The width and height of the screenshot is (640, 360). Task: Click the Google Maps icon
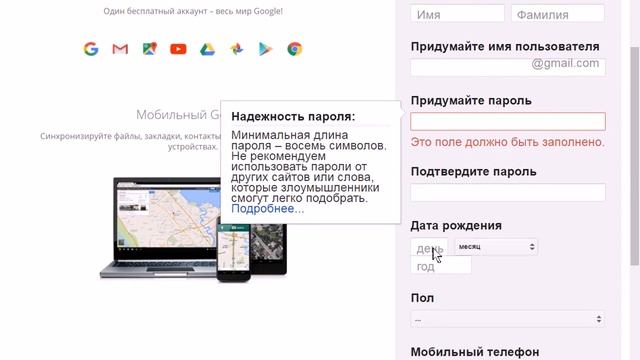[x=149, y=49]
